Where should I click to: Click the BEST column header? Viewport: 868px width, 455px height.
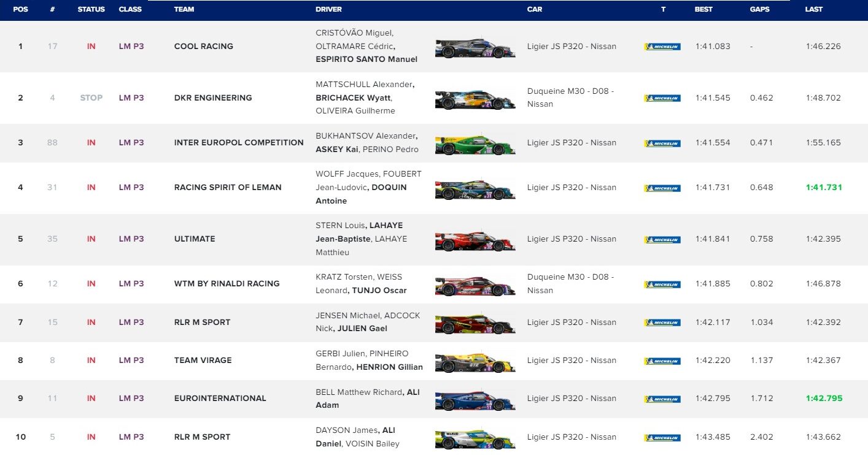pyautogui.click(x=703, y=9)
